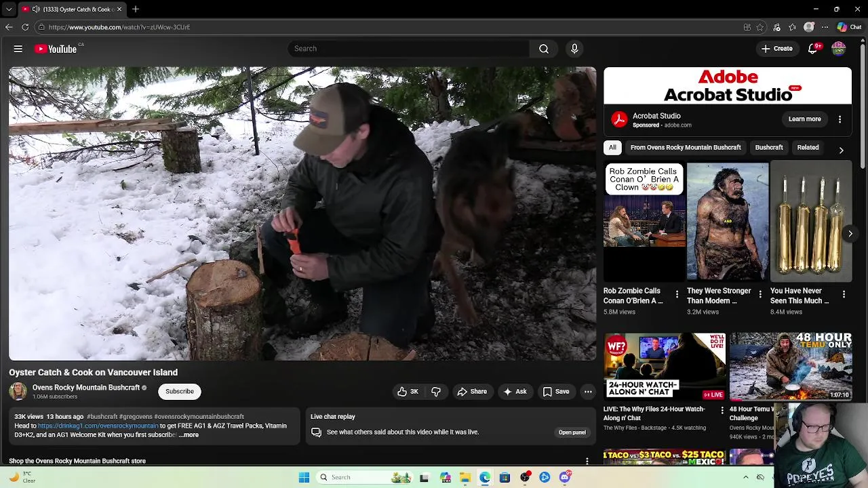Select From Ovens Rocky Mountain Bushcraft chip
The image size is (868, 488).
(x=686, y=147)
